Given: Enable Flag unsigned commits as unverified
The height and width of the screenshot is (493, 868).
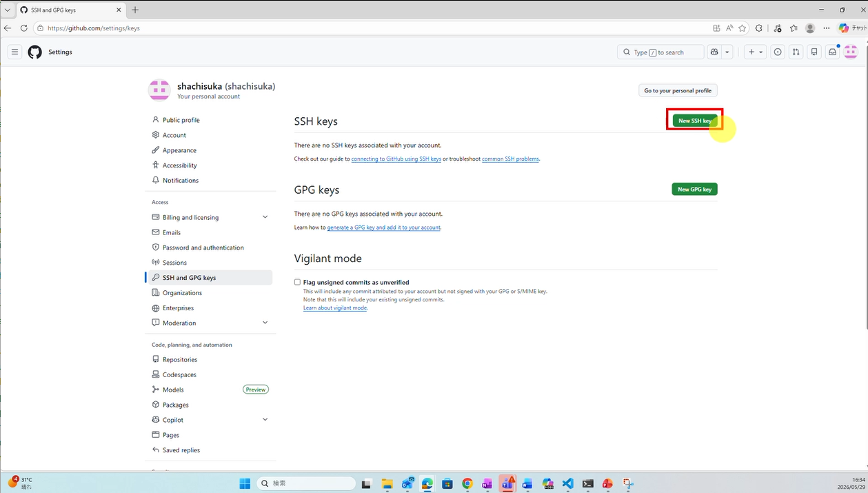Looking at the screenshot, I should click(x=297, y=282).
